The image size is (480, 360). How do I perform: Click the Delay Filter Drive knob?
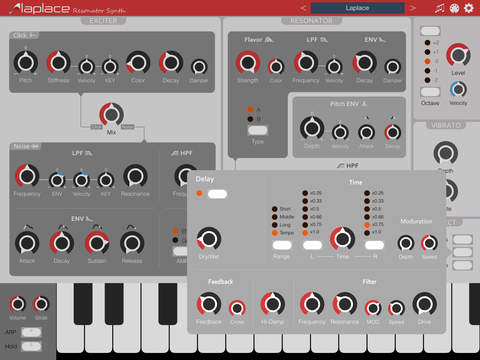tap(425, 304)
